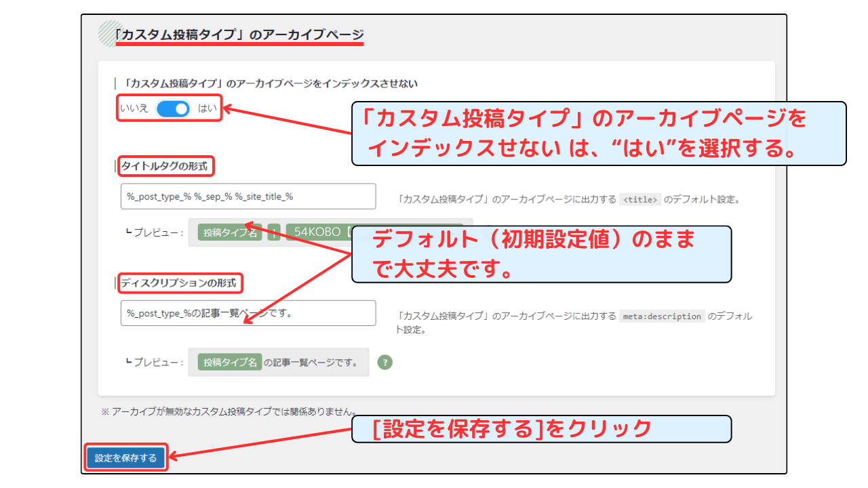This screenshot has width=868, height=488.
Task: Open the help icon beside description preview
Action: pos(385,362)
